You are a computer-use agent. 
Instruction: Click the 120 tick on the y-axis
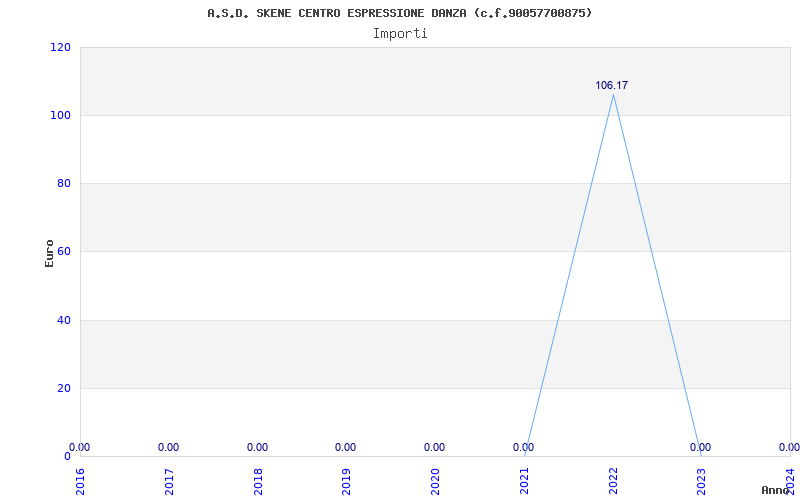tap(60, 47)
